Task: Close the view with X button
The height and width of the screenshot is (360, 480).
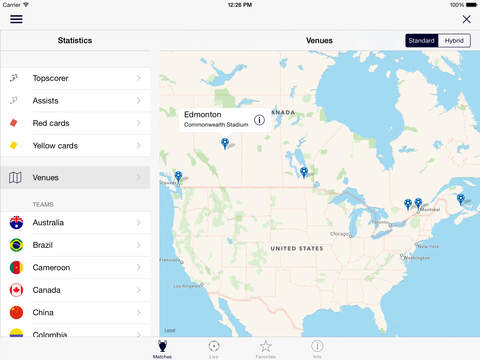Action: (467, 19)
